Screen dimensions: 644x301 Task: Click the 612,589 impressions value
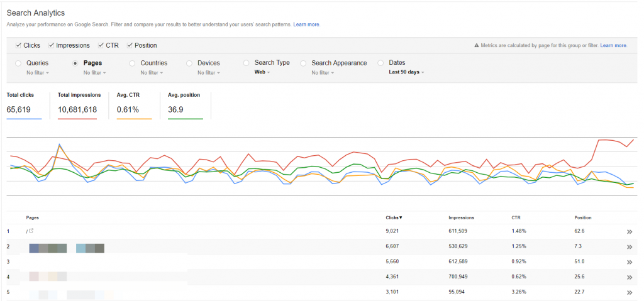458,261
